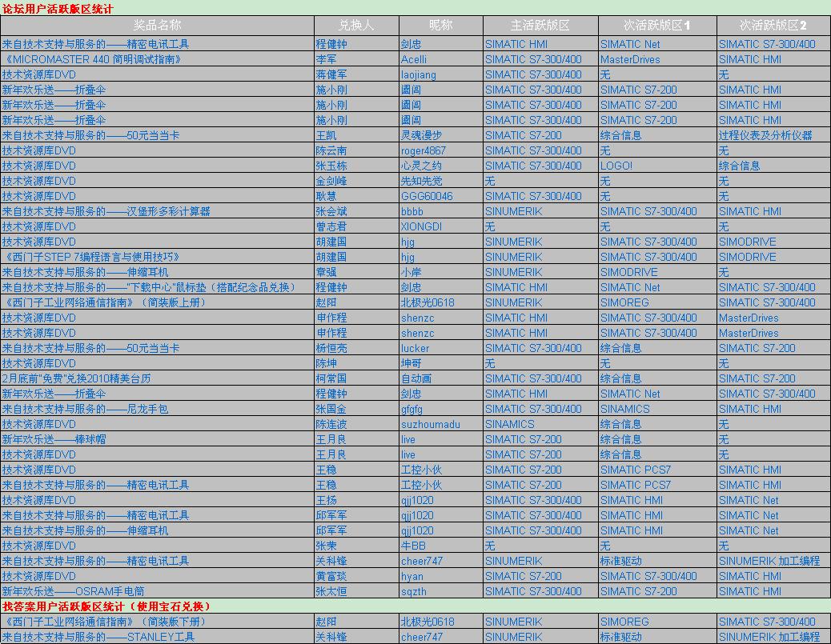Click the redeemer name 黄富琰
The image size is (831, 644).
pos(331,576)
